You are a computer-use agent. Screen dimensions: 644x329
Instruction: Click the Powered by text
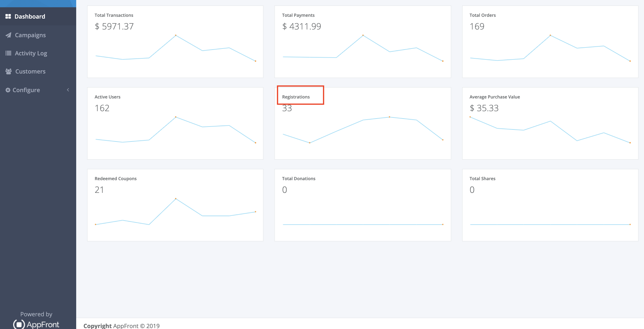tap(36, 314)
